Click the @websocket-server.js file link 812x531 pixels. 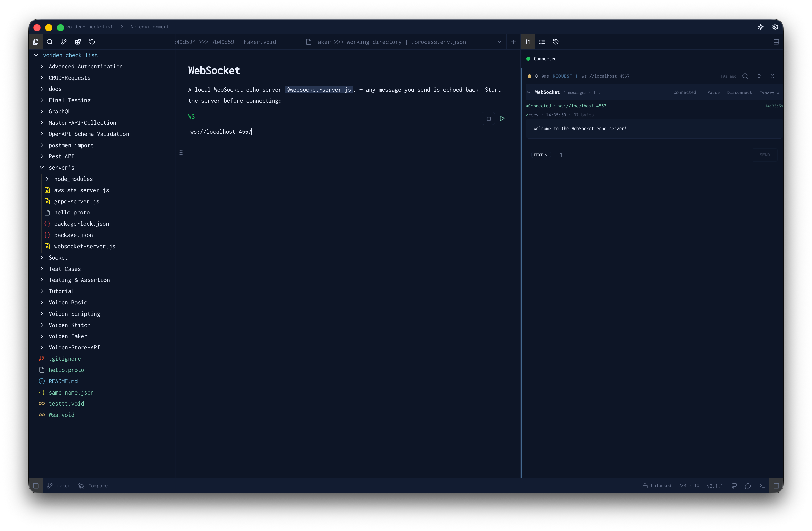pyautogui.click(x=319, y=90)
